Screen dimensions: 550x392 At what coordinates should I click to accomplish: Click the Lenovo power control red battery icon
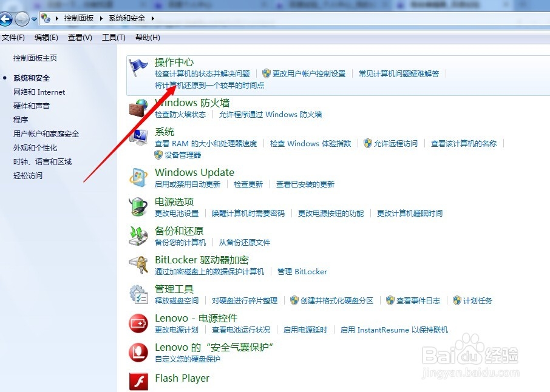138,323
